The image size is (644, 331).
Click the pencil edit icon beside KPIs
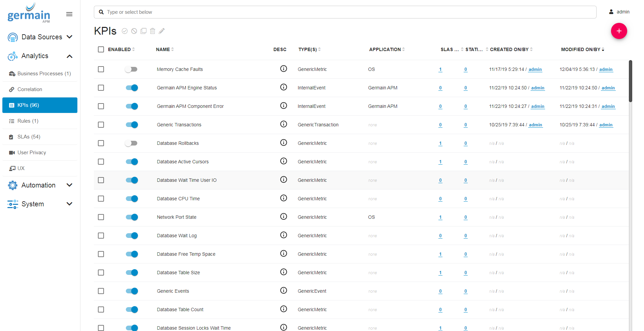[x=162, y=31]
